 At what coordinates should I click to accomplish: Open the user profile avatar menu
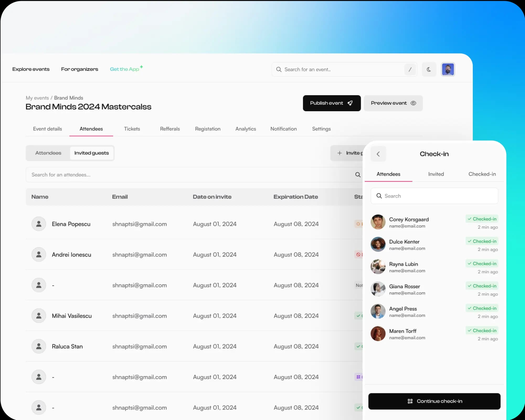[448, 70]
